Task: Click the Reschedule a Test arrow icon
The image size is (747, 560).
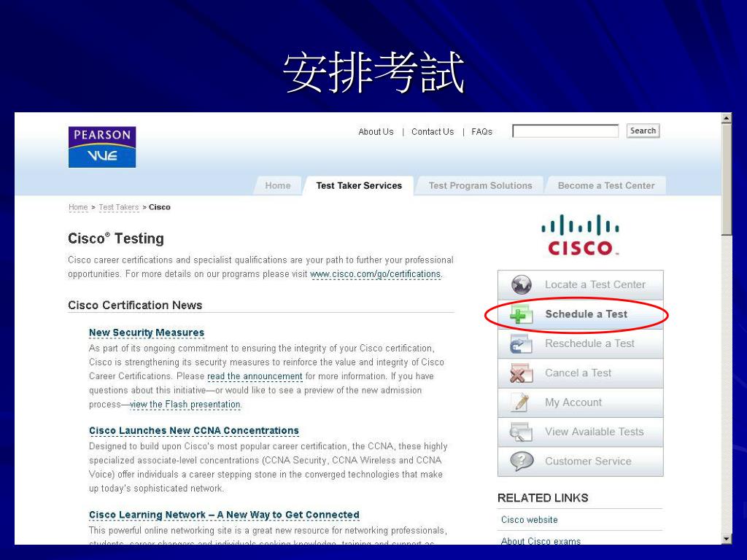Action: point(521,344)
